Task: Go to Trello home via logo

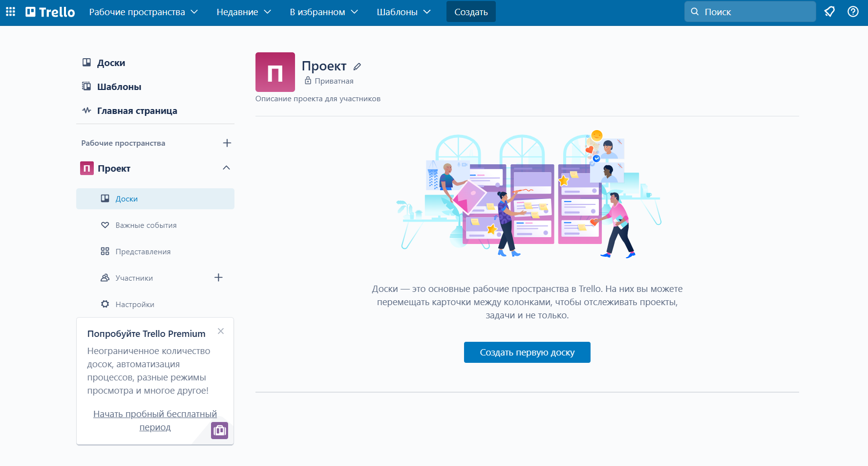Action: (50, 12)
